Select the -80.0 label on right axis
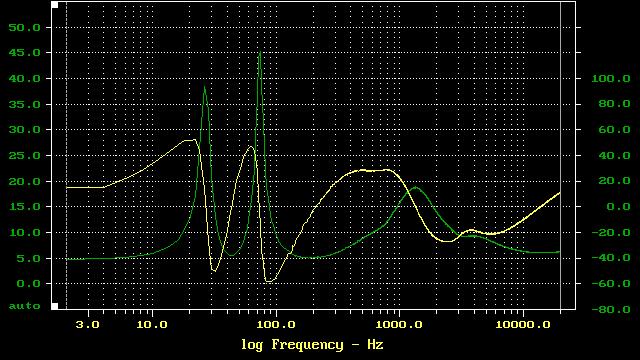640x360 pixels. pyautogui.click(x=611, y=310)
